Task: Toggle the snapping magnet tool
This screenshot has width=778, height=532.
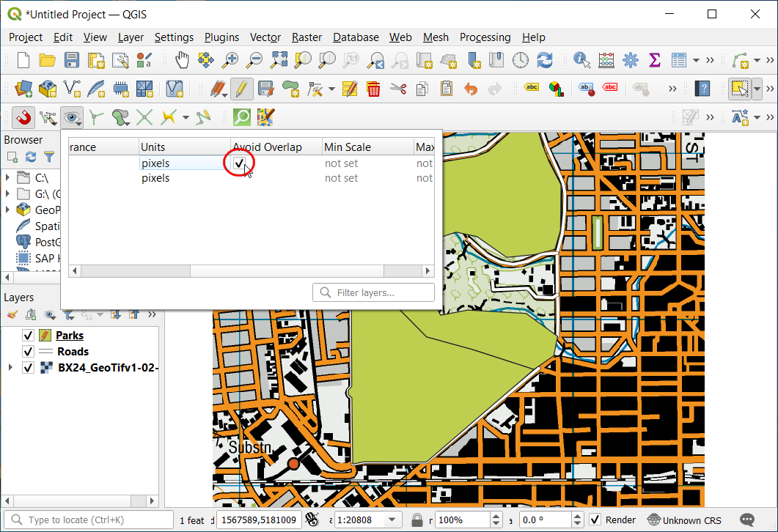Action: click(x=23, y=117)
